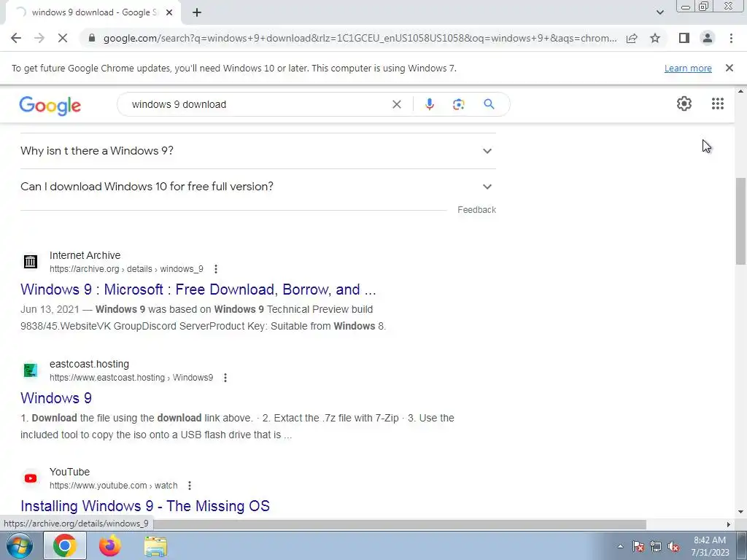Click the eastcoast.hosting site favicon
747x560 pixels.
point(31,370)
